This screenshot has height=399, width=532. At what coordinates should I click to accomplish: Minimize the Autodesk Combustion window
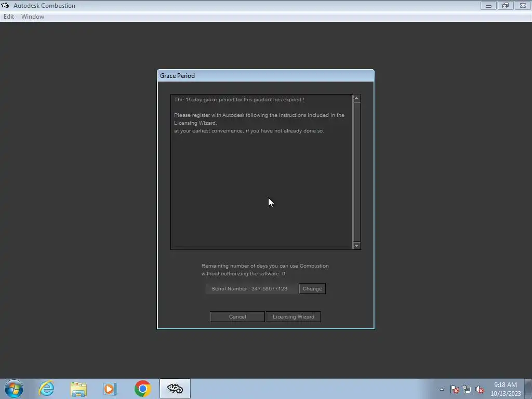coord(488,5)
